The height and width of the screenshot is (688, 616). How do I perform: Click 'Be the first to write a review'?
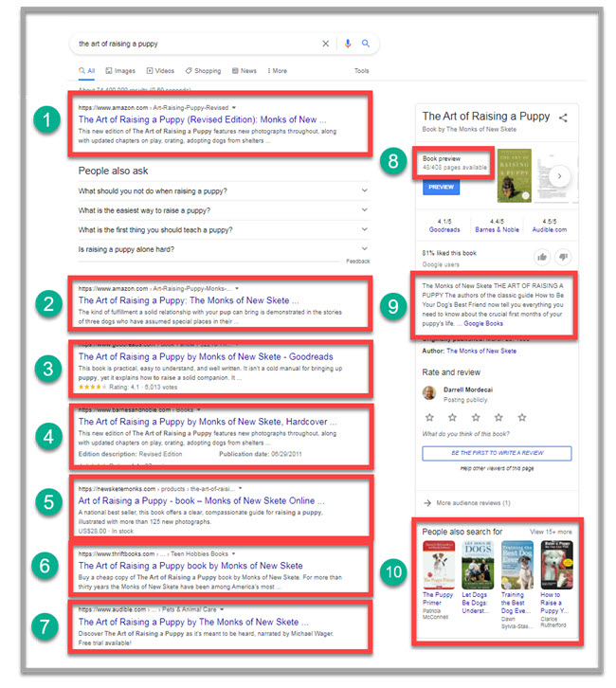tap(497, 453)
